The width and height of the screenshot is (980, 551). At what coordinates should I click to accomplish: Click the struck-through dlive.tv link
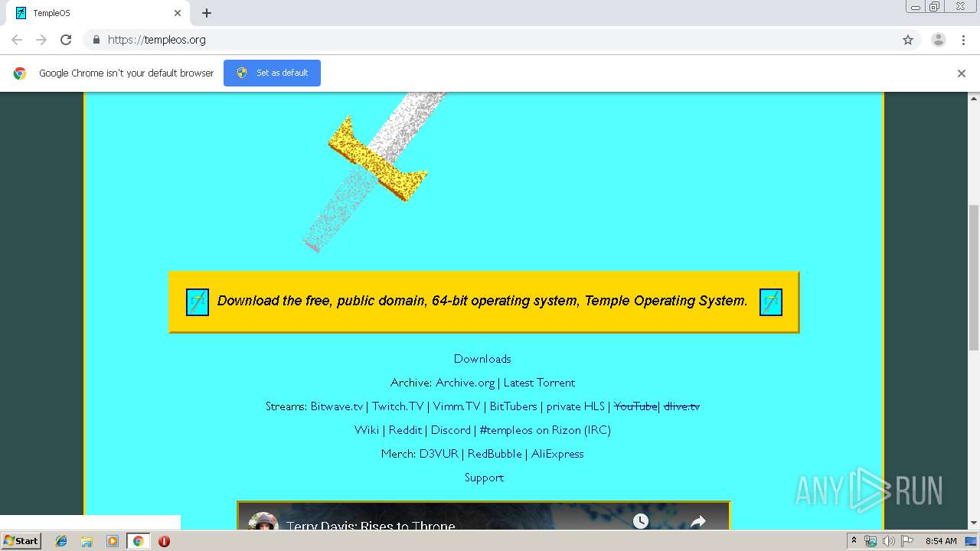(681, 406)
